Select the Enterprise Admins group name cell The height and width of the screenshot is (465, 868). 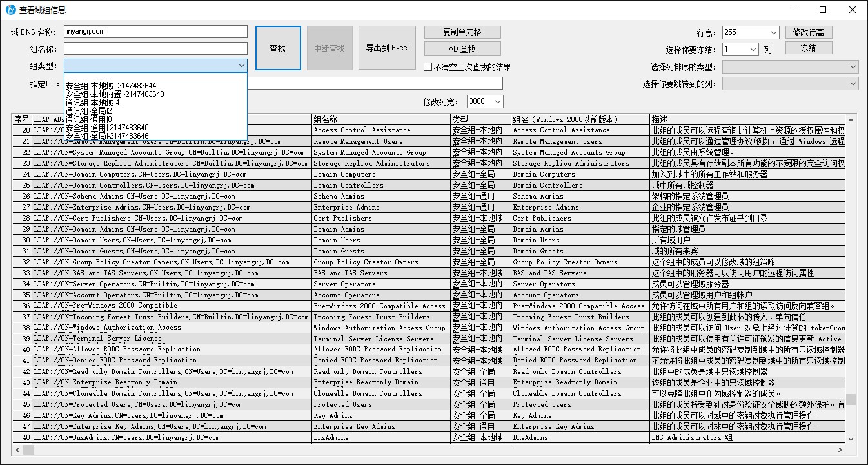tap(380, 207)
